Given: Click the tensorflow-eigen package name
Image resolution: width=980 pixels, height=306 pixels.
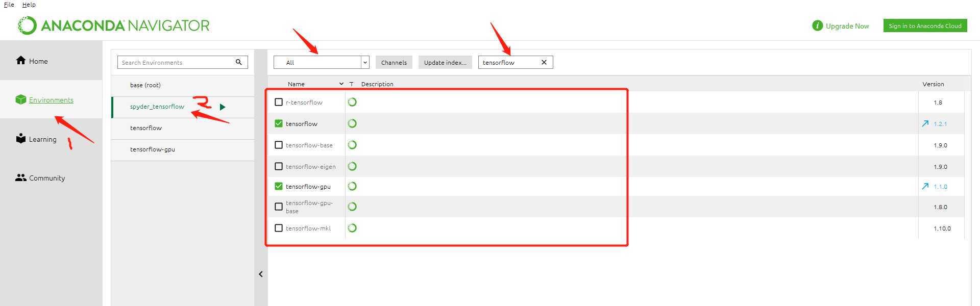Looking at the screenshot, I should [311, 167].
